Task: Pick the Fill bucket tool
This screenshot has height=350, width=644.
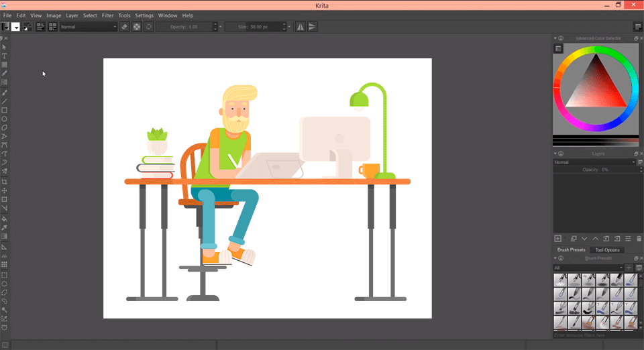Action: point(5,219)
